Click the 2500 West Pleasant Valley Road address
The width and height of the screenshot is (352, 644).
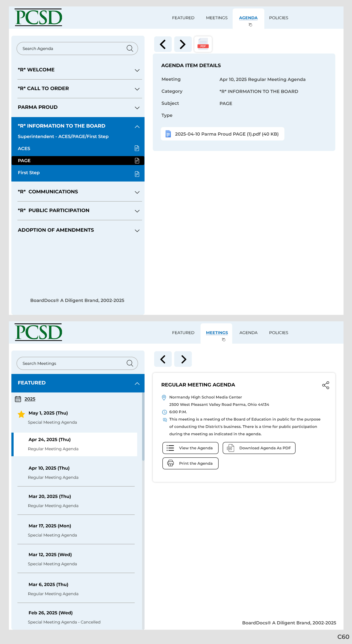coord(219,405)
